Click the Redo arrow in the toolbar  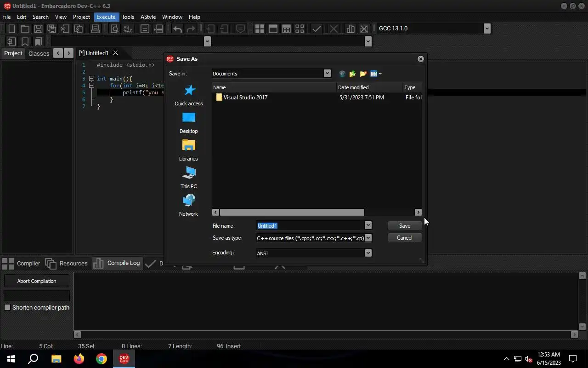tap(191, 29)
